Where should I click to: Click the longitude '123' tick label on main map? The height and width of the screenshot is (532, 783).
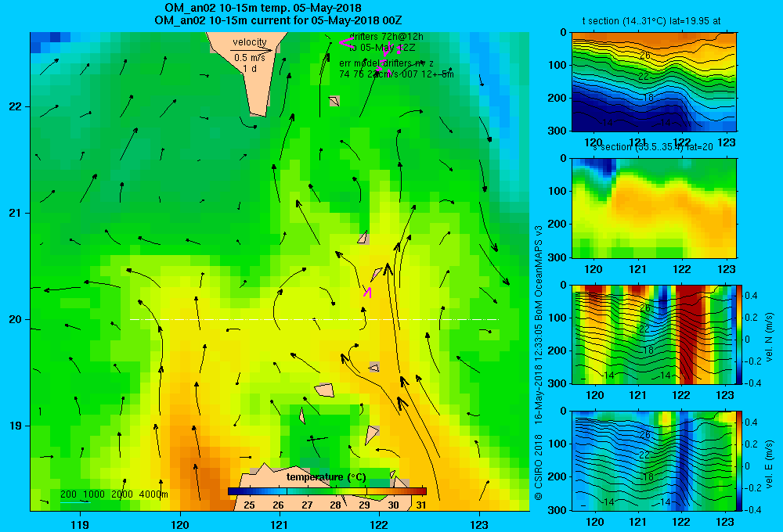479,524
